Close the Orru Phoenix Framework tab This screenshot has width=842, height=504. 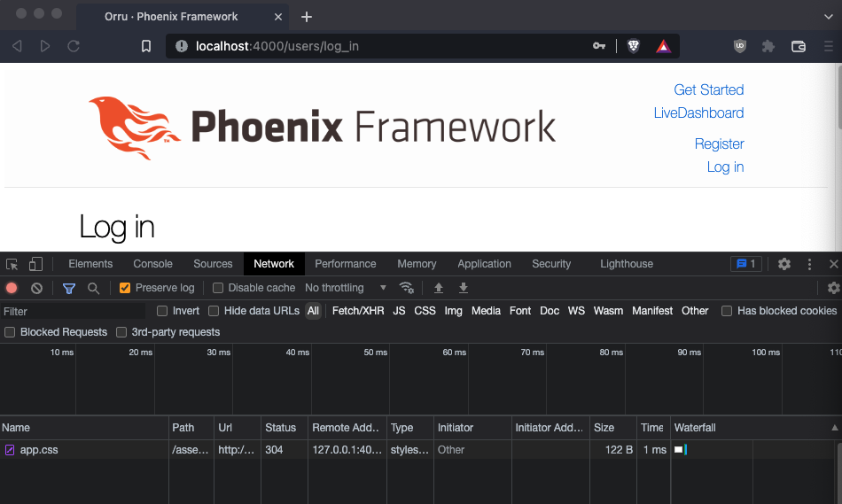click(x=278, y=17)
